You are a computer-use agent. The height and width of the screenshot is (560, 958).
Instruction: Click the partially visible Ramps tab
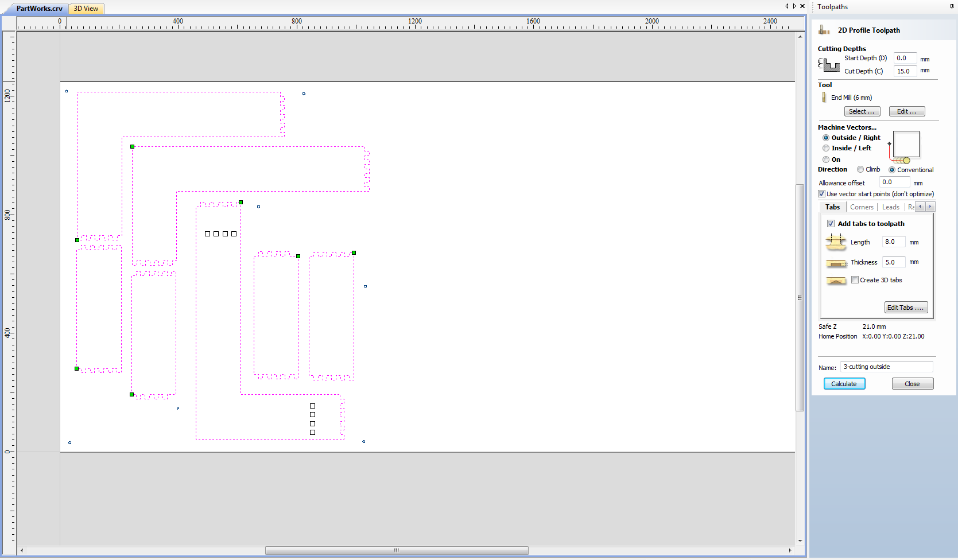(910, 207)
